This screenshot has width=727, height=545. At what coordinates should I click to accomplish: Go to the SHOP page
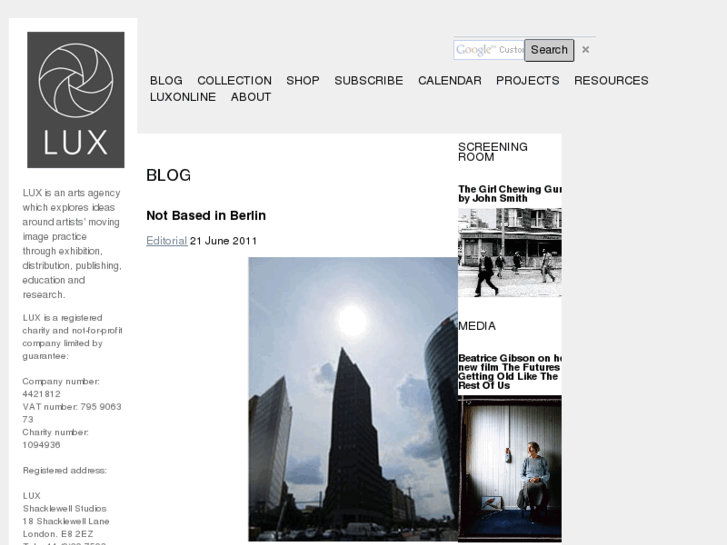[x=303, y=81]
